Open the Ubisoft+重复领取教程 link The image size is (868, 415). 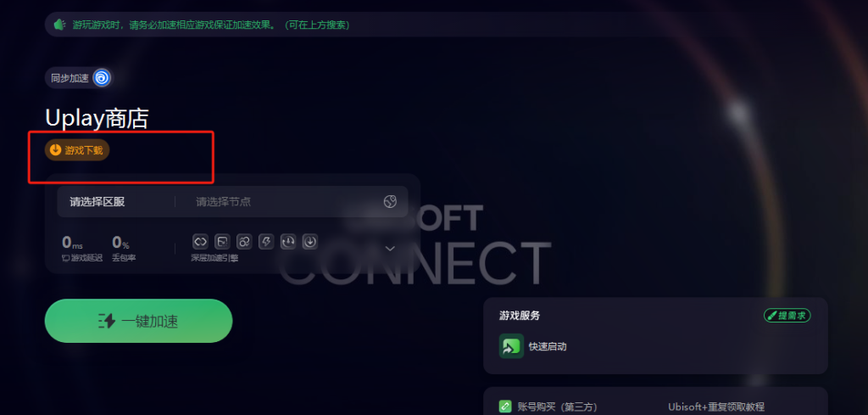715,407
